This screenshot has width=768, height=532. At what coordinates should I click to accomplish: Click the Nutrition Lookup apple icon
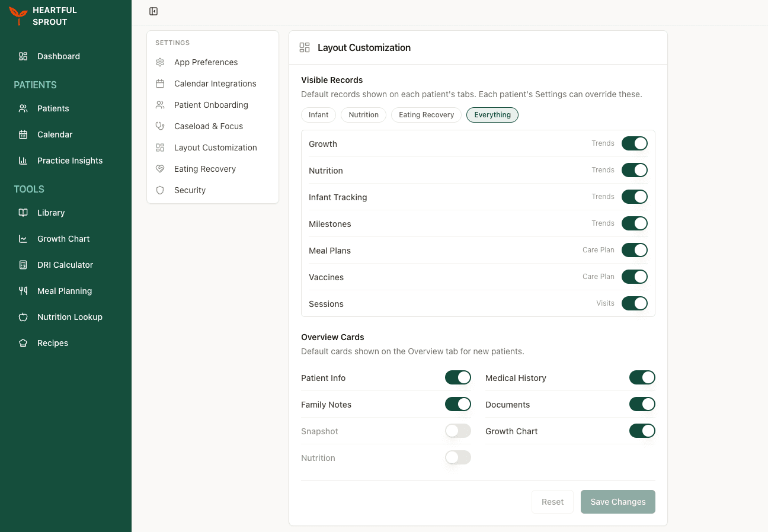point(23,317)
